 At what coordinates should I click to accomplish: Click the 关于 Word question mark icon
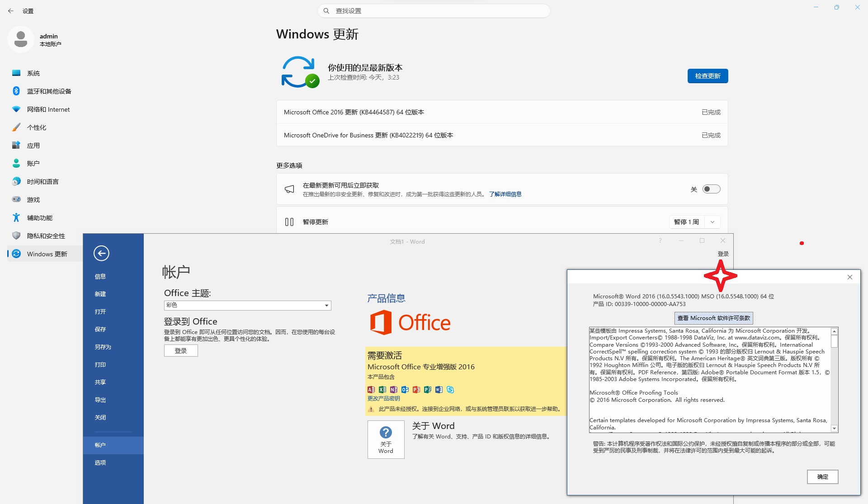coord(386,433)
